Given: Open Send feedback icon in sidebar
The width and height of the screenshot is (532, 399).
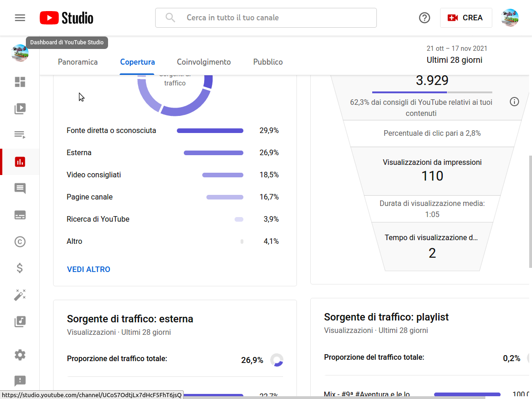Looking at the screenshot, I should (20, 381).
